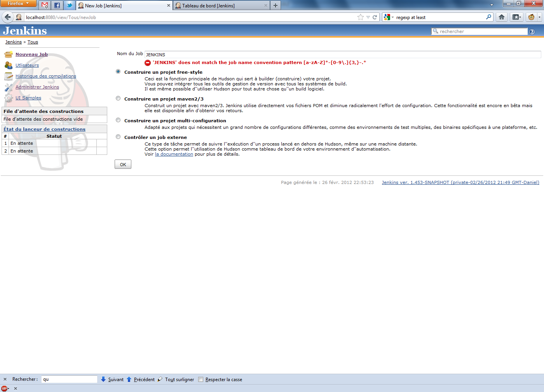This screenshot has width=544, height=392.
Task: Open the Utilisateurs link
Action: [x=27, y=65]
